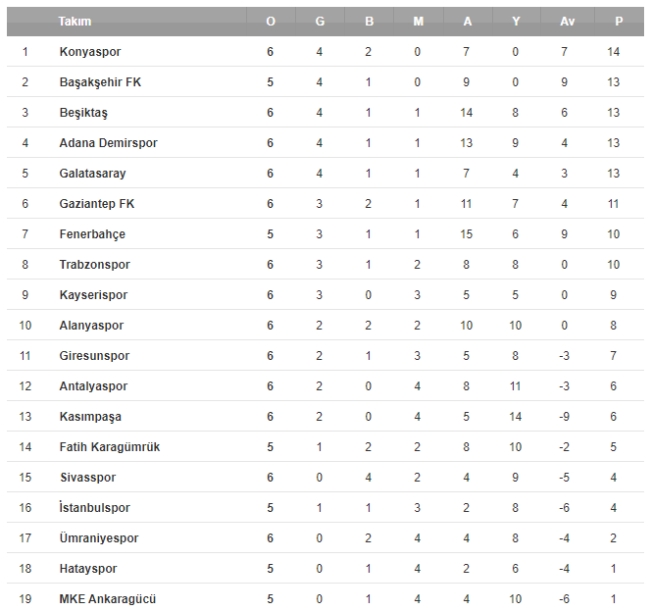Select Gaziantep FK from the table
The image size is (650, 611).
coord(95,204)
